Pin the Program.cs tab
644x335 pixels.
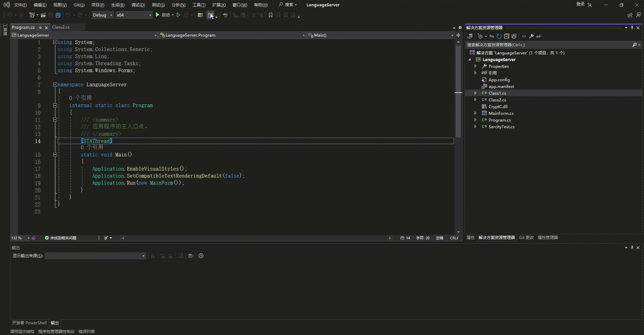[40, 28]
